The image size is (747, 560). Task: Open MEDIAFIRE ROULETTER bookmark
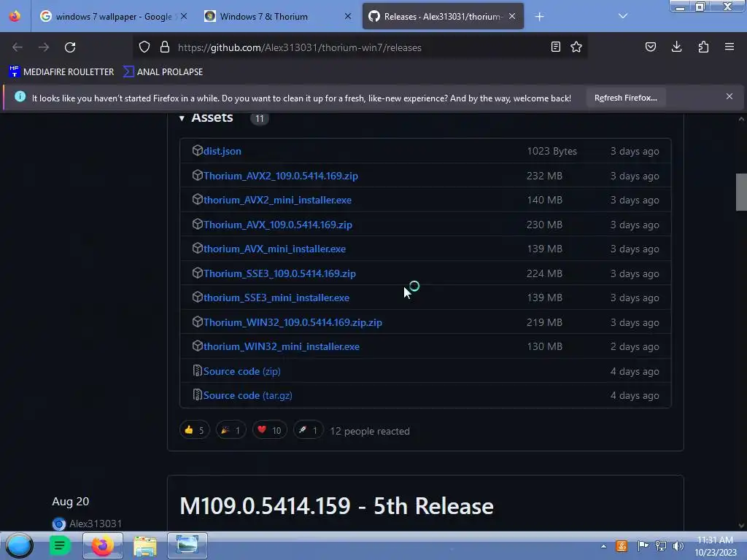pos(61,72)
